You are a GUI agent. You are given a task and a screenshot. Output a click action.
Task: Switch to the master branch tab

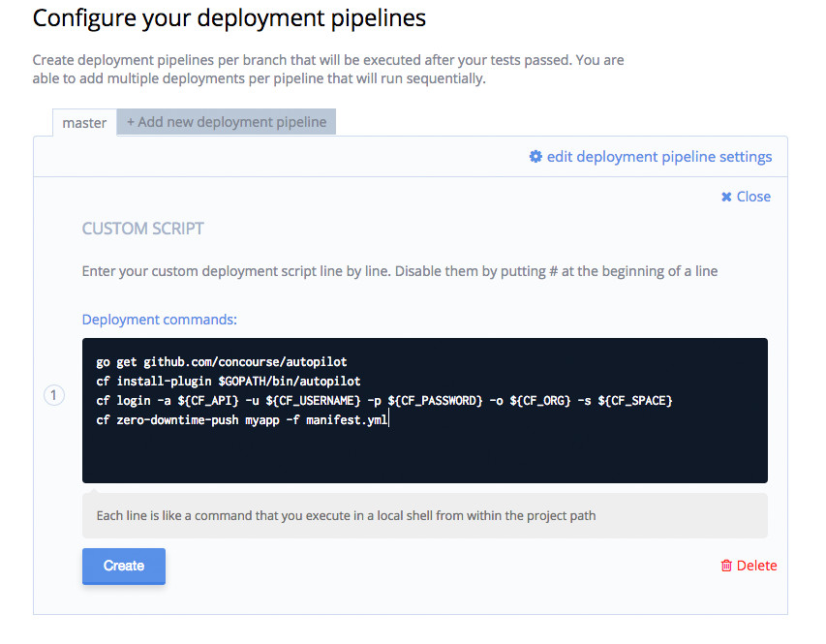click(x=84, y=123)
